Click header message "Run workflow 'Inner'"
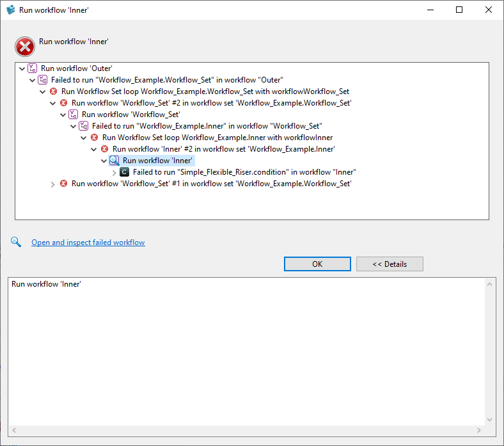The image size is (504, 446). (x=74, y=42)
